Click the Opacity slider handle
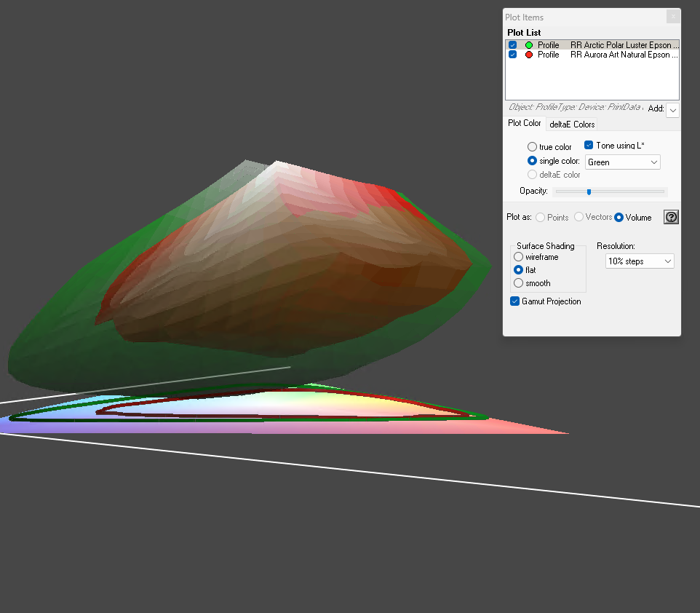This screenshot has width=700, height=613. 589,192
